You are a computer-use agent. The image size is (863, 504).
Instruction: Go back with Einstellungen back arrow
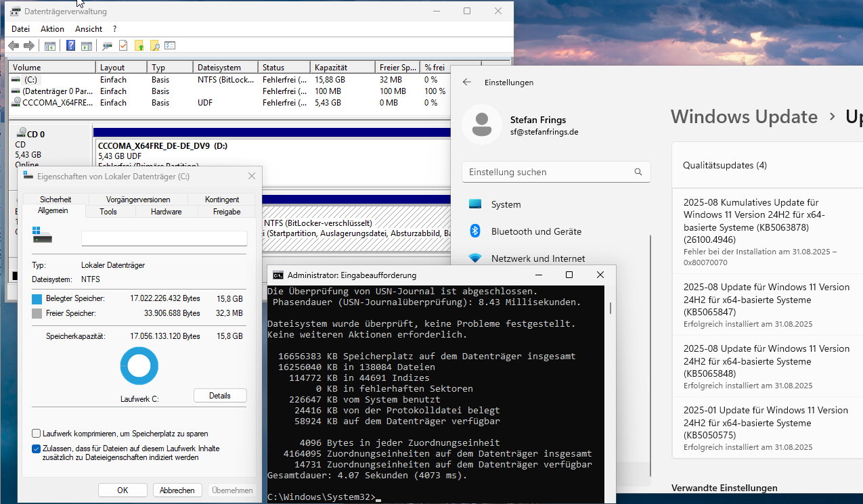click(466, 82)
